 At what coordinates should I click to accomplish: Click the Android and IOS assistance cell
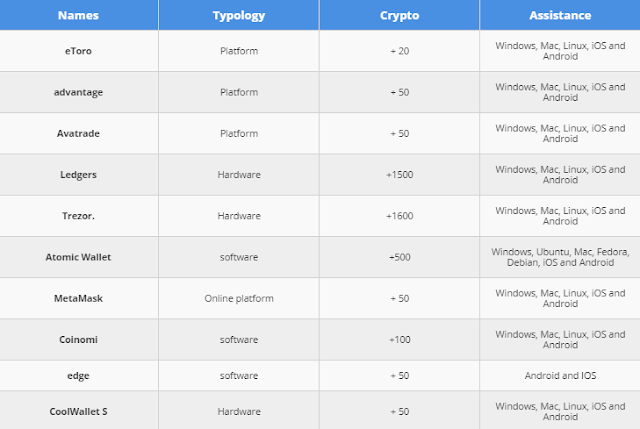558,376
